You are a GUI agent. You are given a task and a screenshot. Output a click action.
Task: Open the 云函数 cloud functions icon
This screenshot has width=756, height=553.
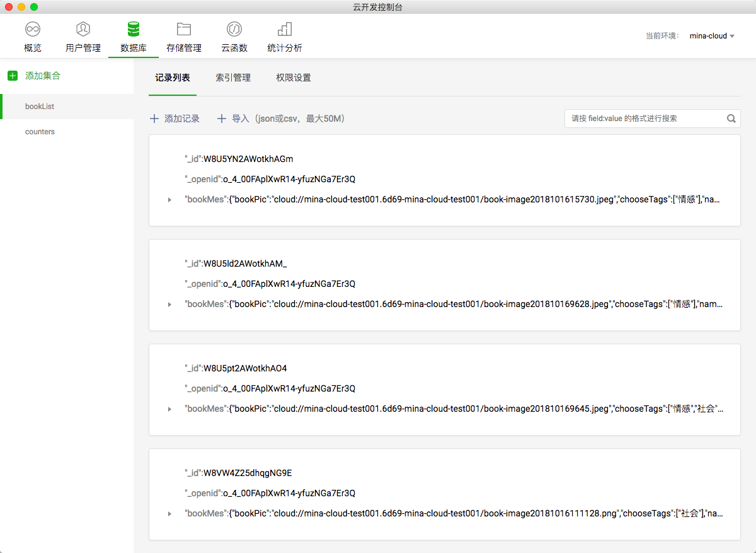click(x=234, y=29)
